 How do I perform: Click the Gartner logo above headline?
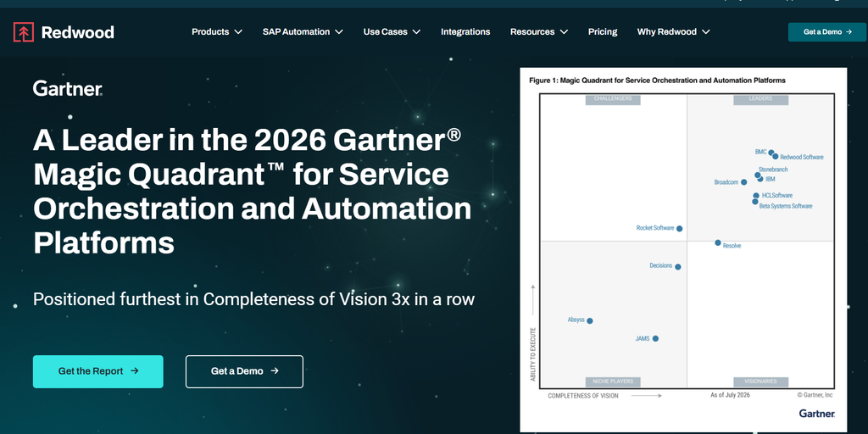(x=68, y=88)
